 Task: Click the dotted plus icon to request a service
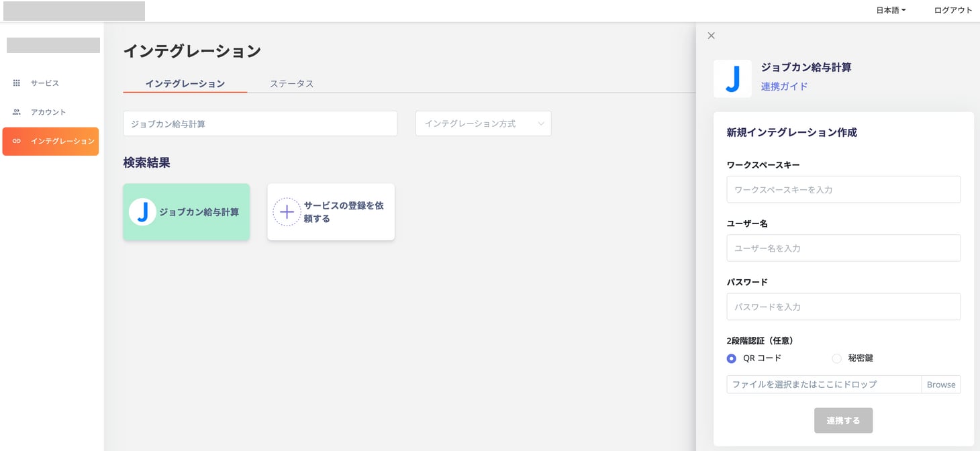point(287,212)
